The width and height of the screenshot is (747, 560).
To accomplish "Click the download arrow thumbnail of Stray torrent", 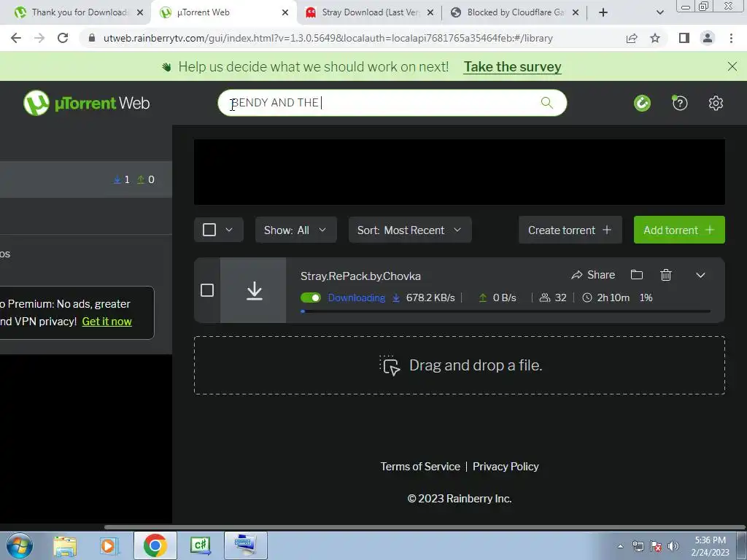I will [x=253, y=290].
